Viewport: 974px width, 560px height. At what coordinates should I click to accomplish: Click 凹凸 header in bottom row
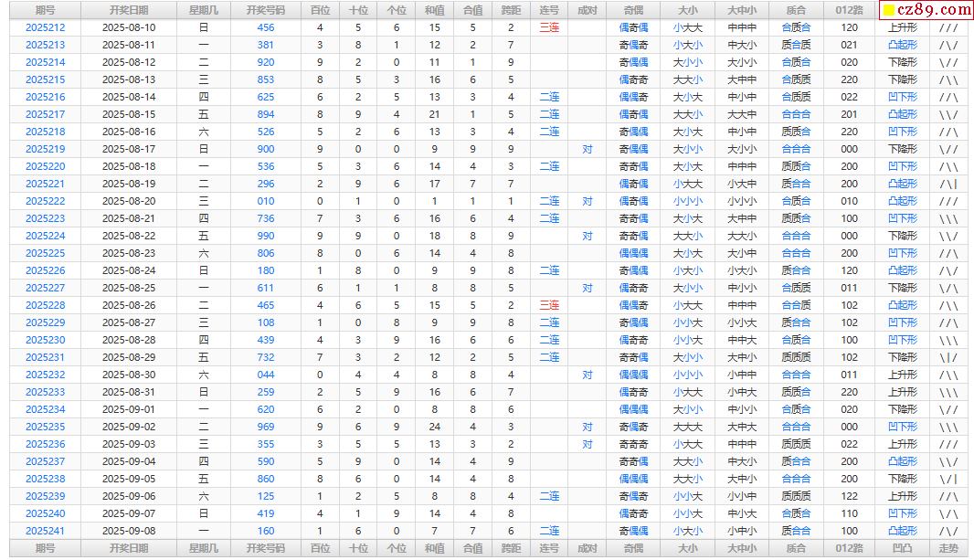903,549
